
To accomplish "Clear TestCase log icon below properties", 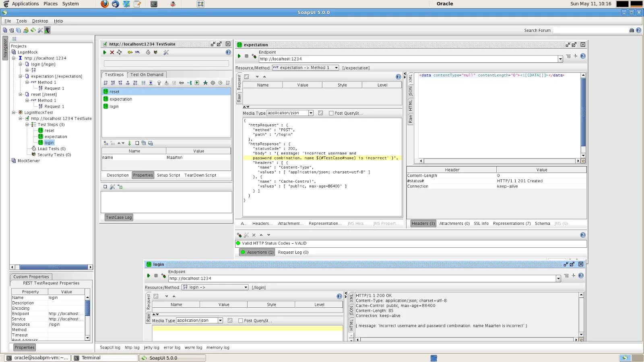I will (x=105, y=187).
